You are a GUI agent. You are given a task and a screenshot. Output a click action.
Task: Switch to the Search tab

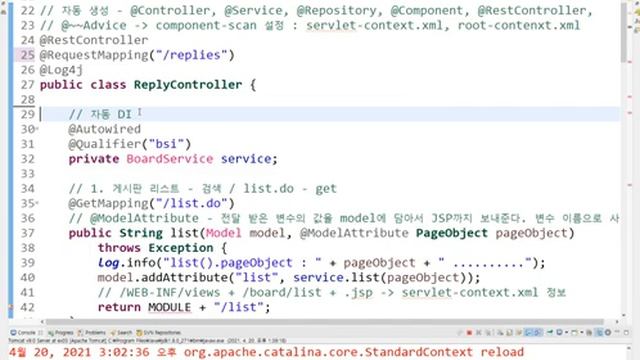tap(121, 333)
